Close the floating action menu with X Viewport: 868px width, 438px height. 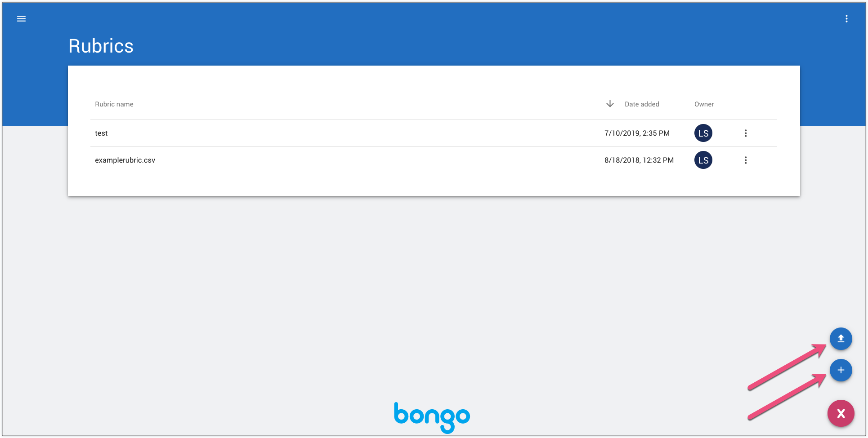click(x=841, y=413)
